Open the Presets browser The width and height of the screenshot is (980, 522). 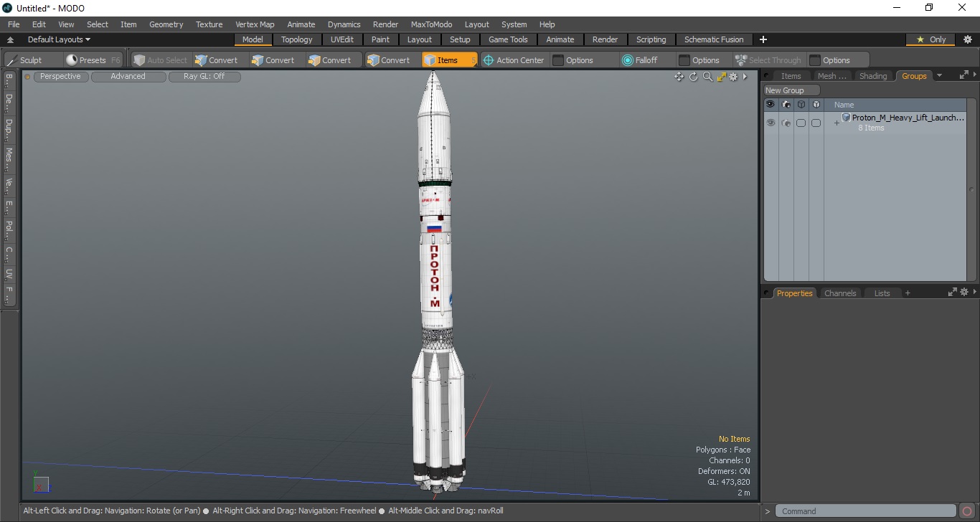tap(92, 60)
